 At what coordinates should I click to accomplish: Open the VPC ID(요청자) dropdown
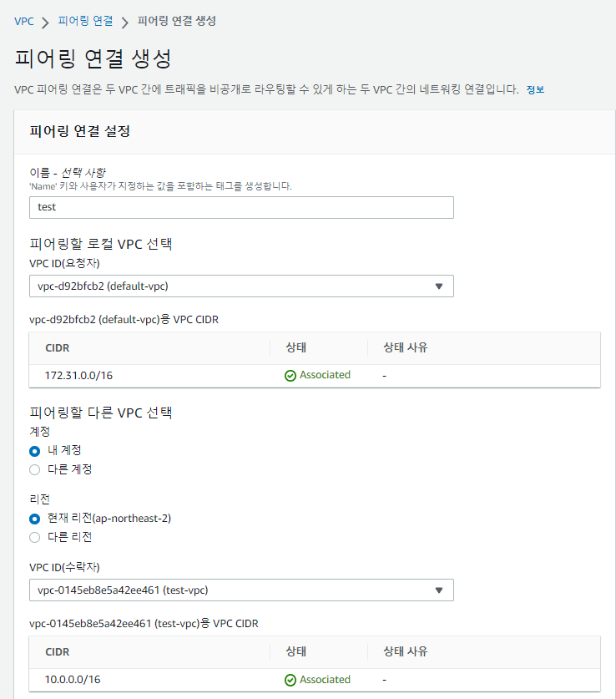click(x=234, y=286)
